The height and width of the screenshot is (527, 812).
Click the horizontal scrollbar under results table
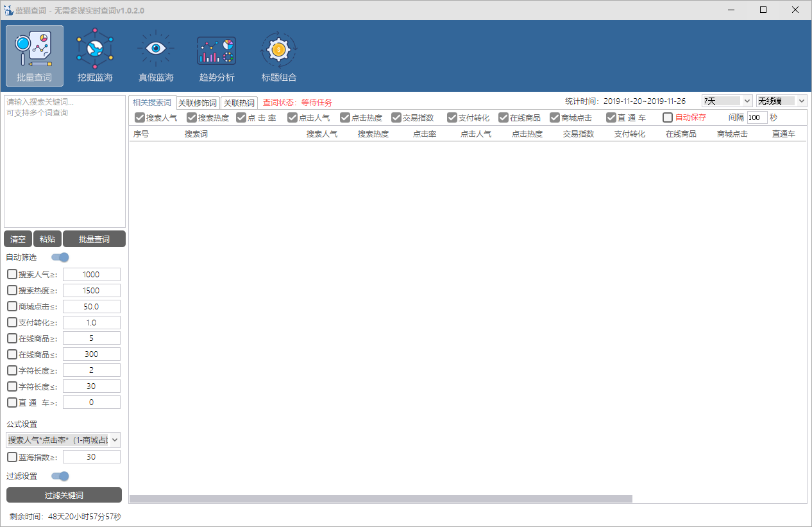point(380,499)
